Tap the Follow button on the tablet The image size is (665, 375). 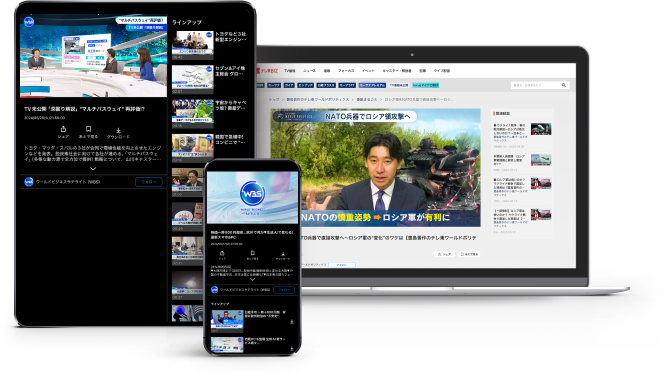click(x=149, y=182)
